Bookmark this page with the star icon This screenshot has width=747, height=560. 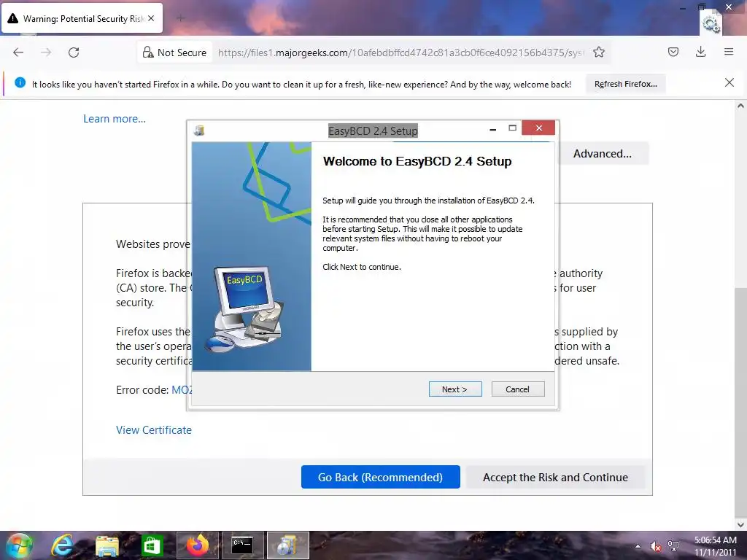click(599, 52)
